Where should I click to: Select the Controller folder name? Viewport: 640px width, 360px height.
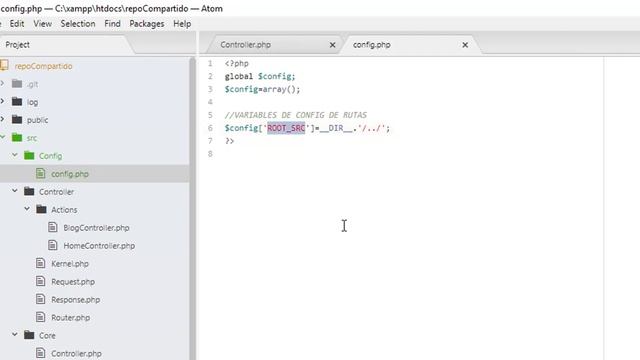56,192
